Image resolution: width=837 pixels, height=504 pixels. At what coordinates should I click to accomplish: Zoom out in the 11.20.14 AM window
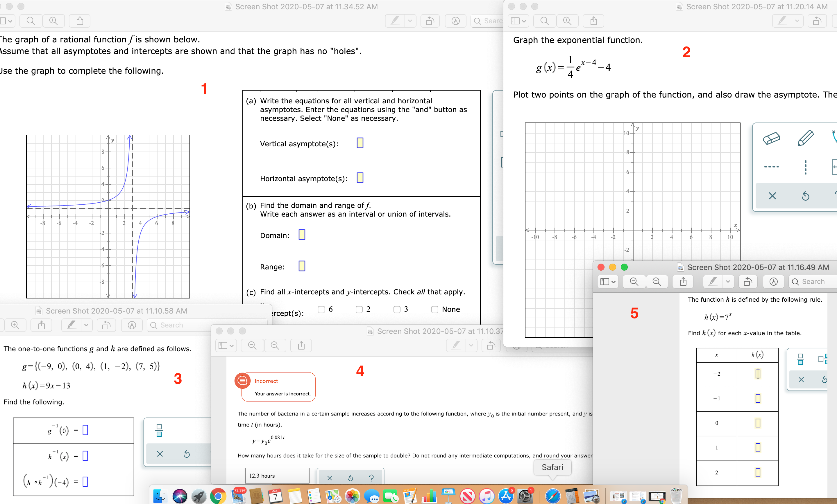(x=545, y=21)
